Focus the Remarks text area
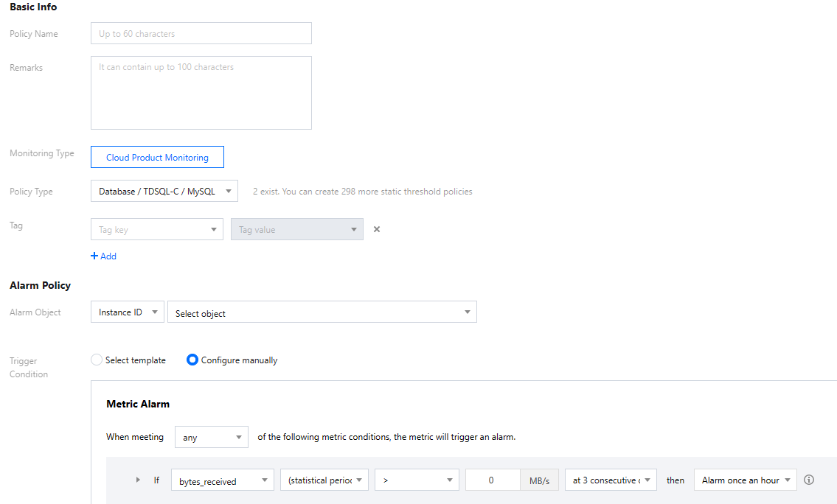 [201, 93]
